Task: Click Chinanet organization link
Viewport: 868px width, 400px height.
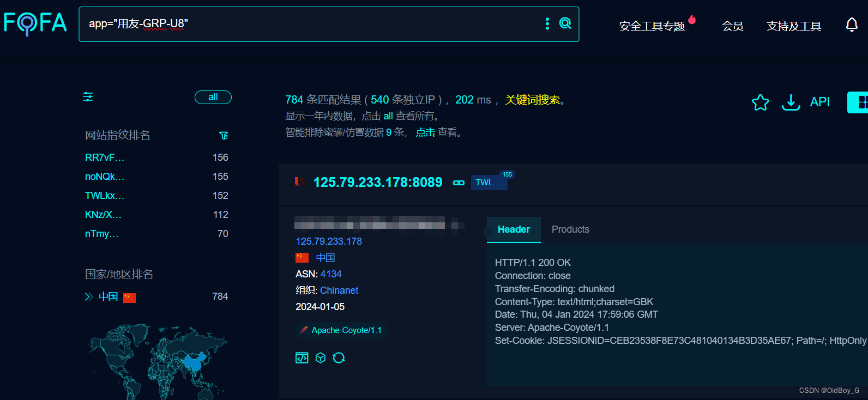Action: [x=339, y=290]
